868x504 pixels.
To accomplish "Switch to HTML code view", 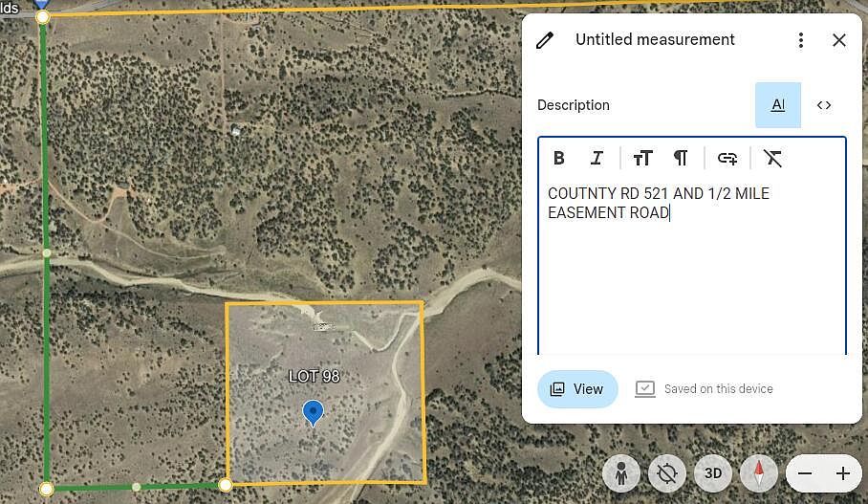I will [x=824, y=104].
